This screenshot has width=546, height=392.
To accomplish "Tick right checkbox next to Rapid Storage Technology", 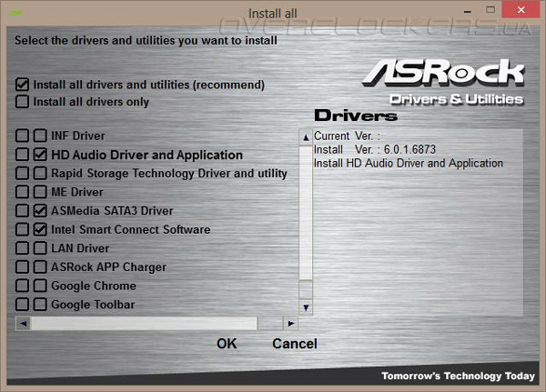I will pyautogui.click(x=40, y=173).
